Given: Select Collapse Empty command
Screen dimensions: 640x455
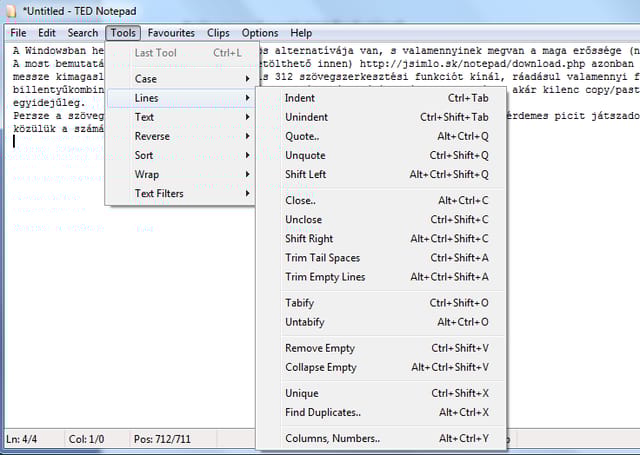Looking at the screenshot, I should point(382,367).
